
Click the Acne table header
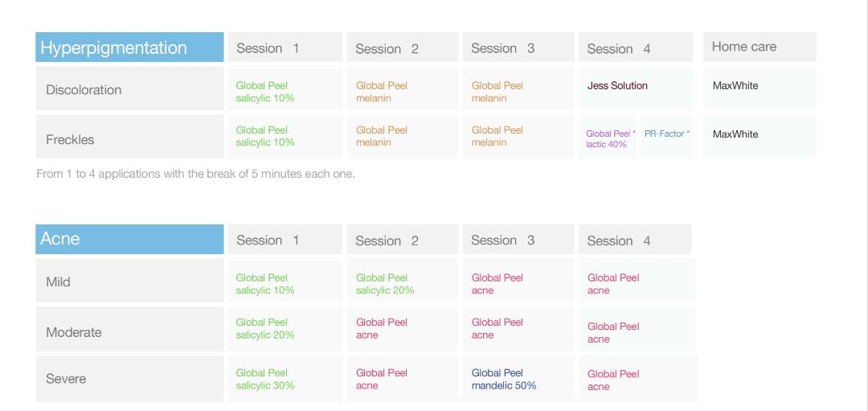[129, 239]
